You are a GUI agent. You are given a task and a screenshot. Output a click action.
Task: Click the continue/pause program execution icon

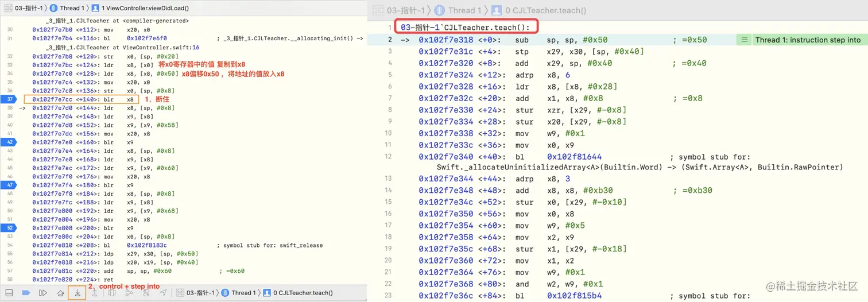click(42, 293)
